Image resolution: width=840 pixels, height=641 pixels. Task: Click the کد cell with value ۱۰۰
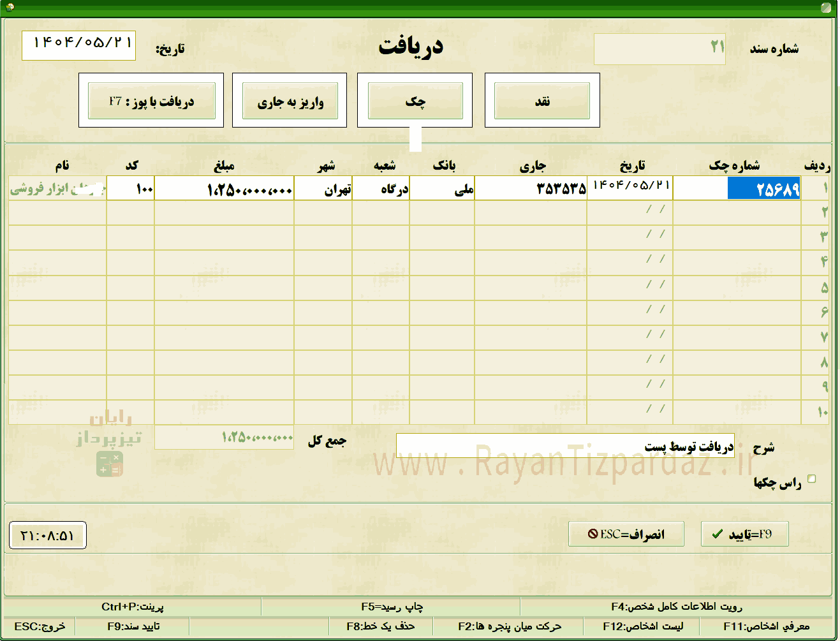pos(131,188)
